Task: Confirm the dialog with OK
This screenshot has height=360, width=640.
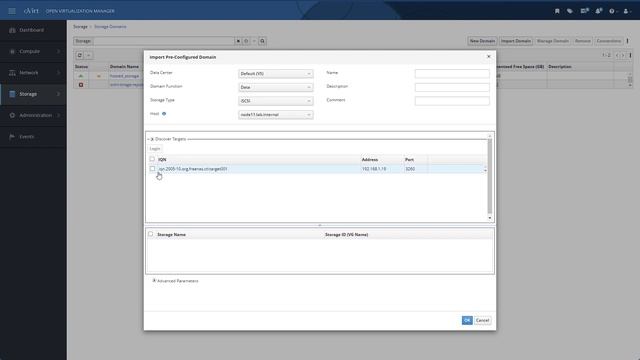Action: [467, 320]
